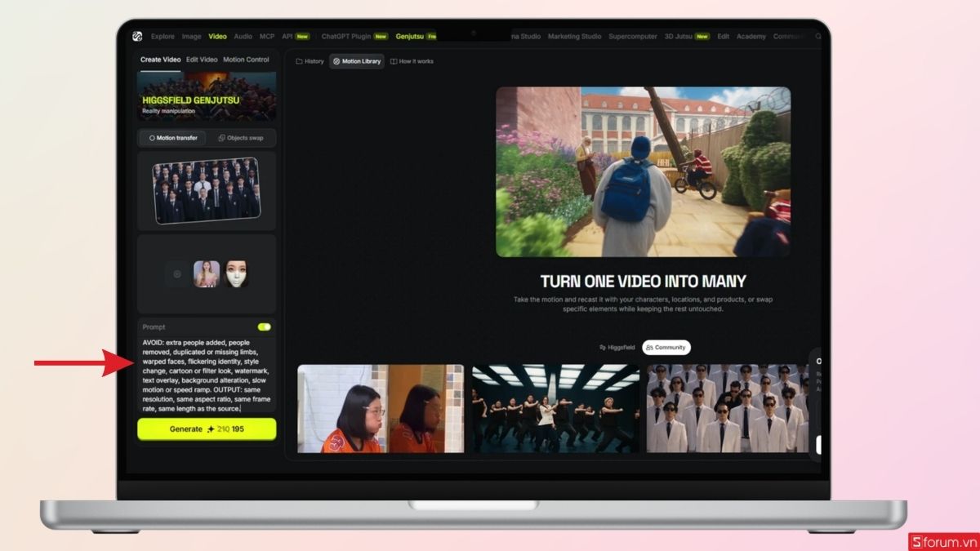
Task: Click the How it works book icon
Action: click(x=394, y=61)
